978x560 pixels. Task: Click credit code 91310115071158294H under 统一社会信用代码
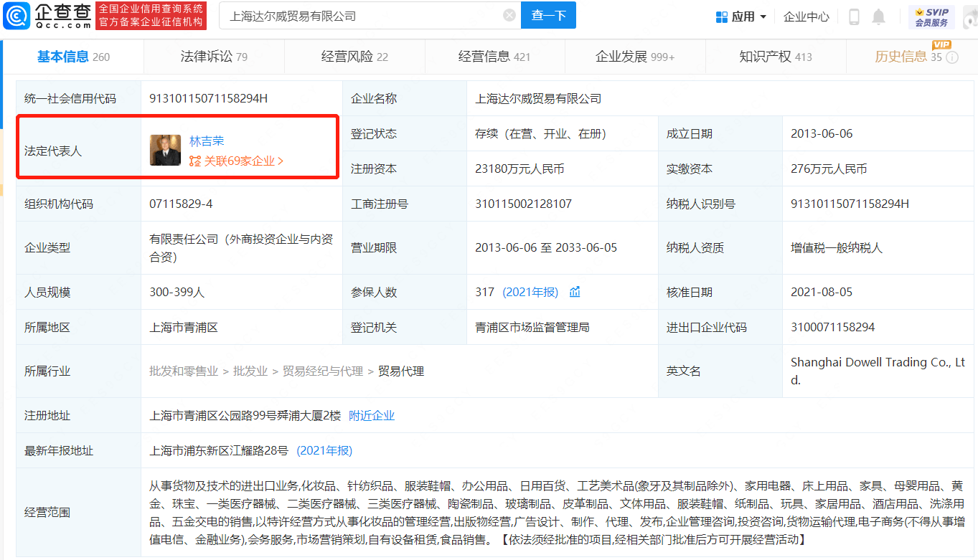point(208,98)
